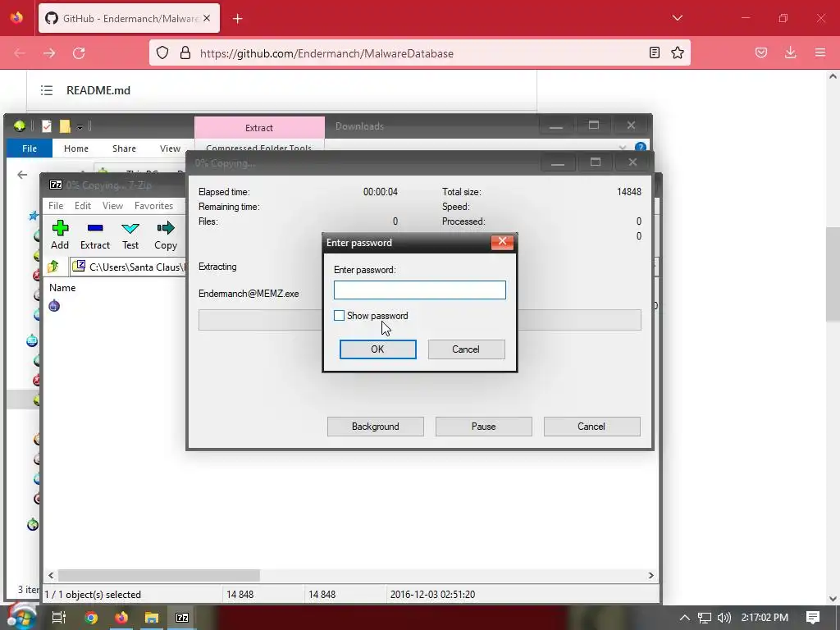Click Explorer new folder quick access icon
This screenshot has height=630, width=840.
point(65,126)
